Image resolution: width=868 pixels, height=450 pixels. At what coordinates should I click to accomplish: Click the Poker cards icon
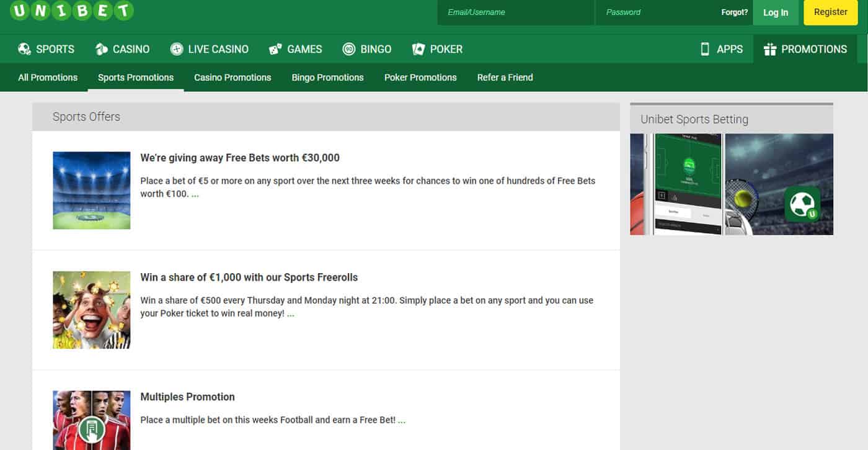click(x=418, y=49)
